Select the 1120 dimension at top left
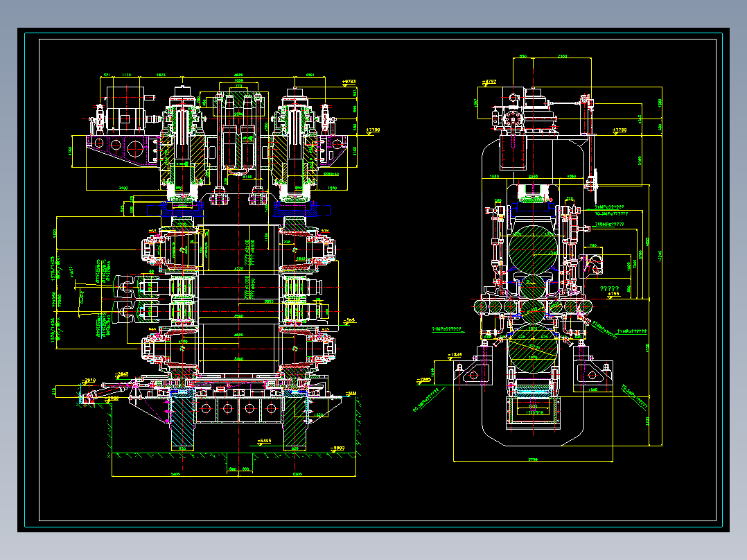The image size is (747, 560). (x=126, y=75)
